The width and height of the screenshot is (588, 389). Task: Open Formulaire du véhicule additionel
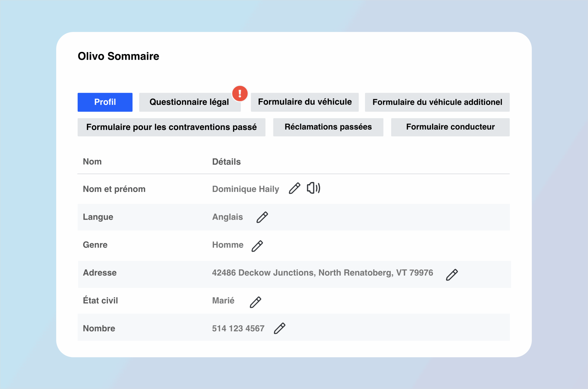point(437,102)
